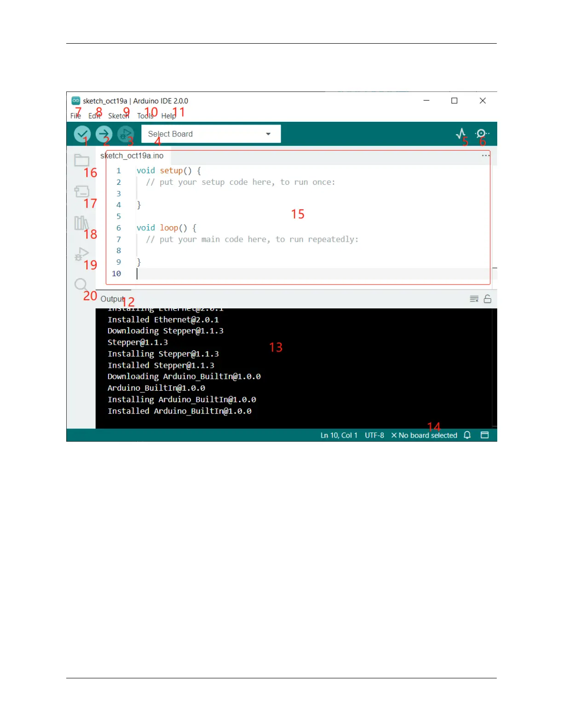The image size is (563, 728).
Task: Click the Ln 10, Col 1 status entry
Action: [x=339, y=435]
